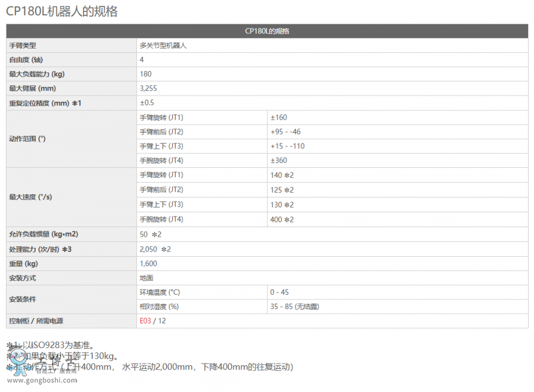Screen dimensions: 534x392
Task: Click "手腕旋转 (JT4)" in the 最大速度 group
Action: (161, 219)
